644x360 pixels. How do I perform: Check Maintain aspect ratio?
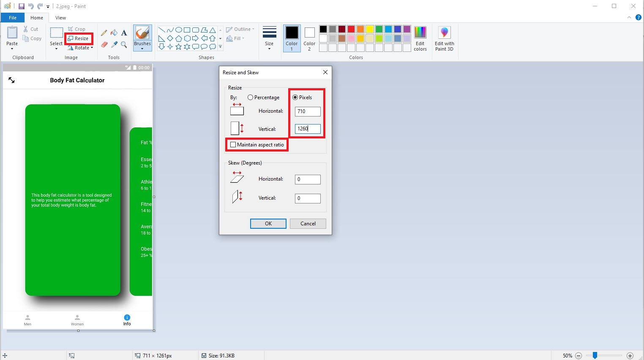(x=233, y=144)
